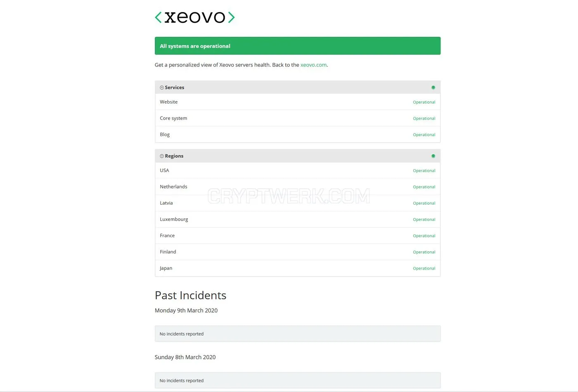
Task: Select the Core system service row
Action: click(298, 118)
